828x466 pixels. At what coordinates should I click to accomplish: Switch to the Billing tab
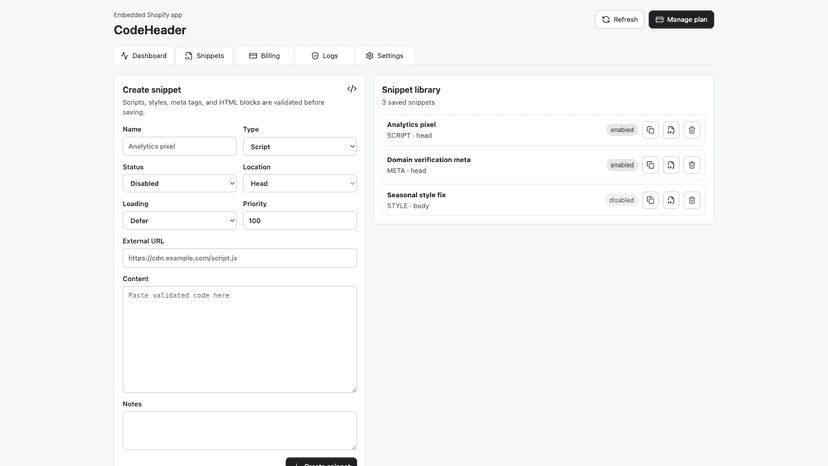click(265, 55)
